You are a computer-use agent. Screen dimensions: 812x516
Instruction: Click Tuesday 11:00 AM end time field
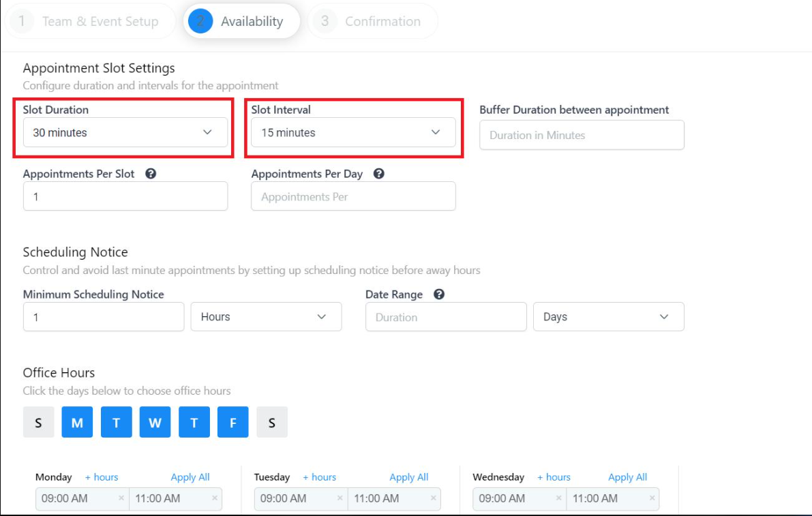pos(394,499)
